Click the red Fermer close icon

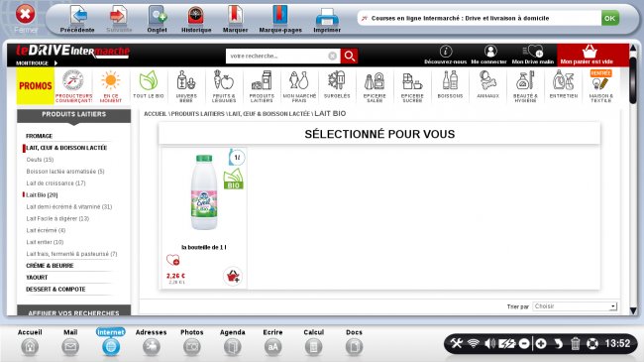[25, 15]
